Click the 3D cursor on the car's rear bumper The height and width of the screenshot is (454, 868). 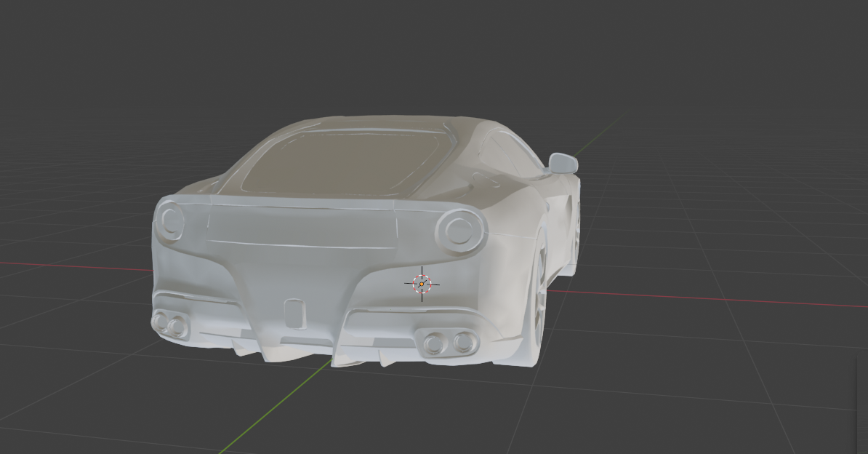pos(422,284)
